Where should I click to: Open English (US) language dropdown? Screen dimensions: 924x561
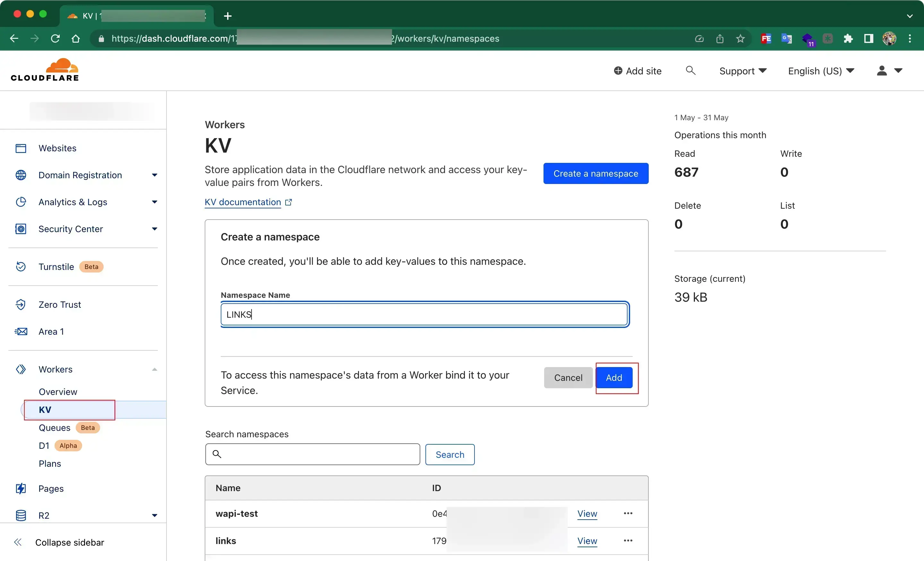tap(821, 71)
